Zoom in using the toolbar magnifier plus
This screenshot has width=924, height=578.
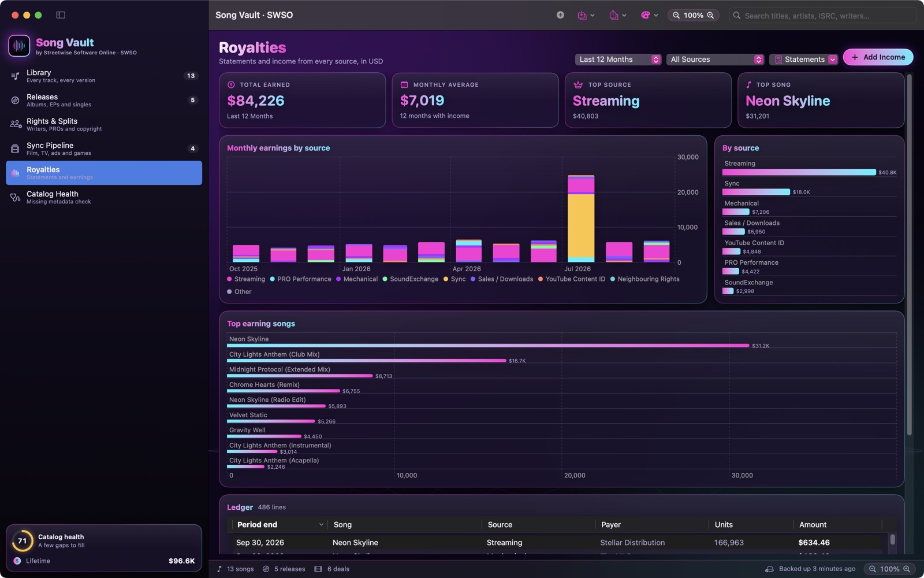[711, 16]
